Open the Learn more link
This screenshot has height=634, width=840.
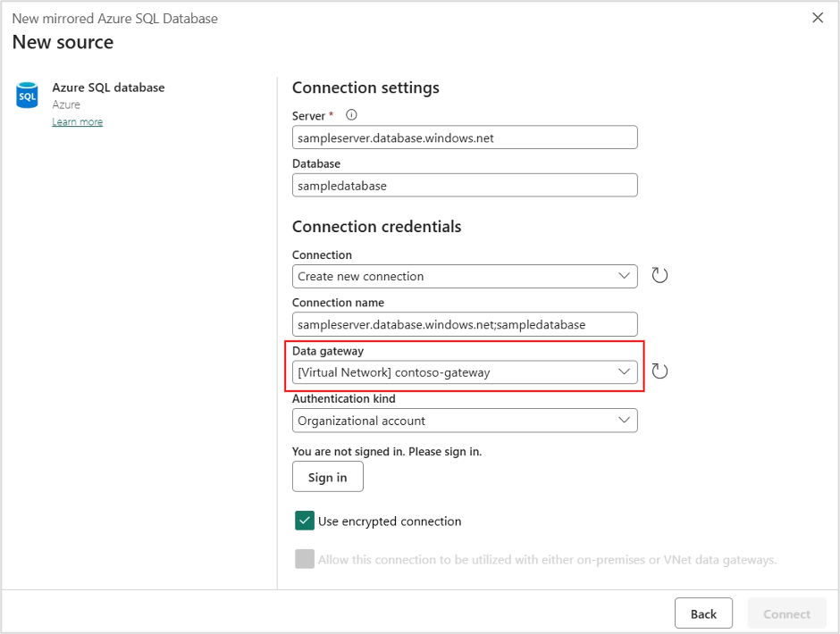coord(77,121)
